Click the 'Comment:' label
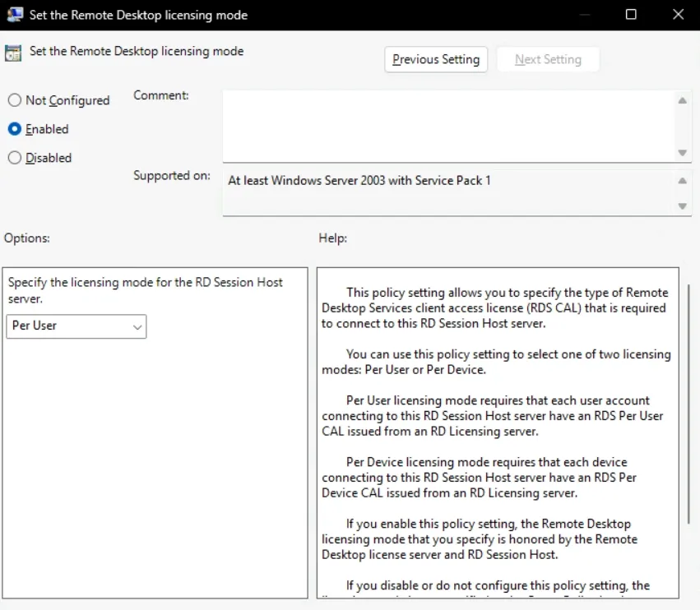Screen dimensions: 700x610 [x=161, y=95]
